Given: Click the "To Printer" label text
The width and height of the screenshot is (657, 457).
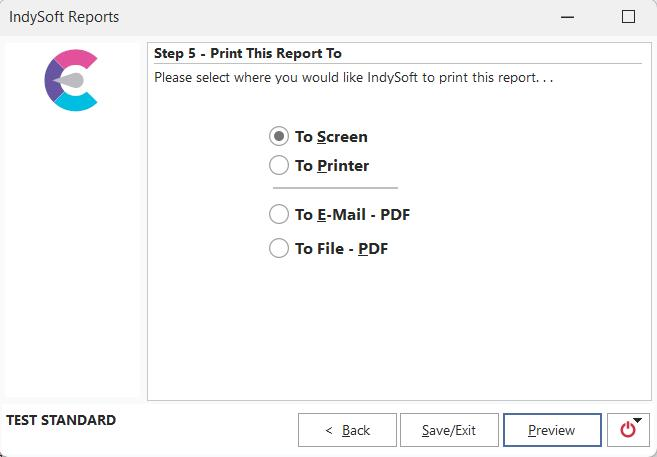Looking at the screenshot, I should tap(332, 166).
